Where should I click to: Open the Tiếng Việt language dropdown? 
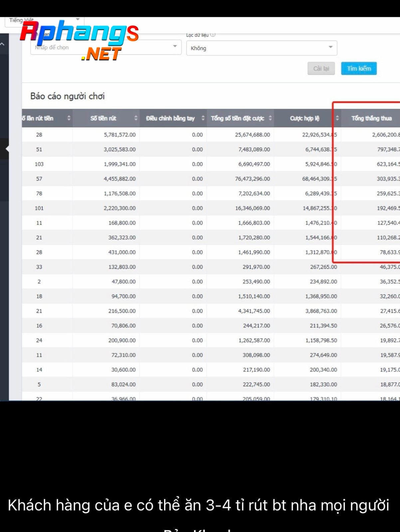point(44,21)
